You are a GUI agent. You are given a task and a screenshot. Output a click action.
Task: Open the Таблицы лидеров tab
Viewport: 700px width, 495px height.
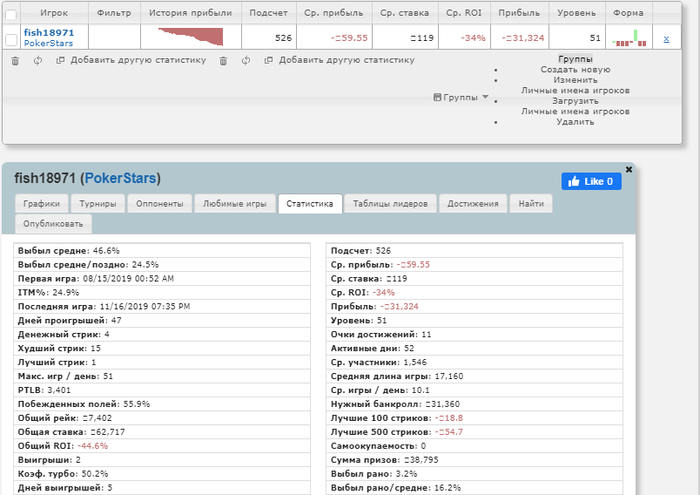(390, 204)
